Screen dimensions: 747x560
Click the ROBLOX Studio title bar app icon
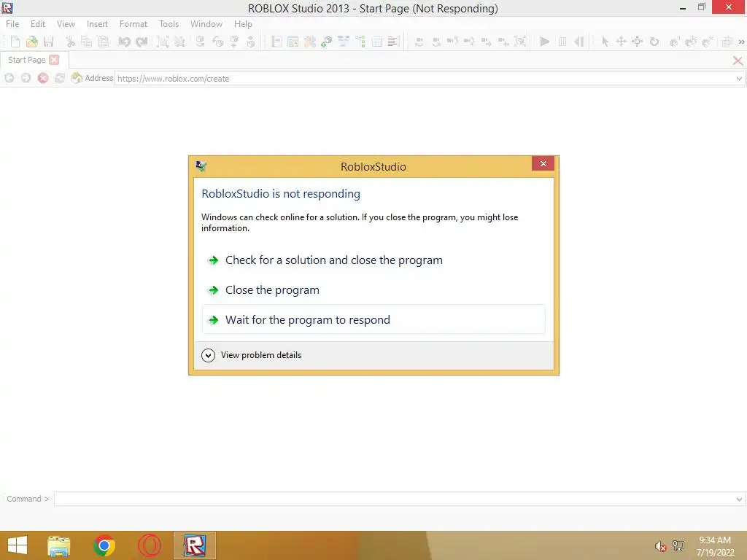tap(7, 7)
